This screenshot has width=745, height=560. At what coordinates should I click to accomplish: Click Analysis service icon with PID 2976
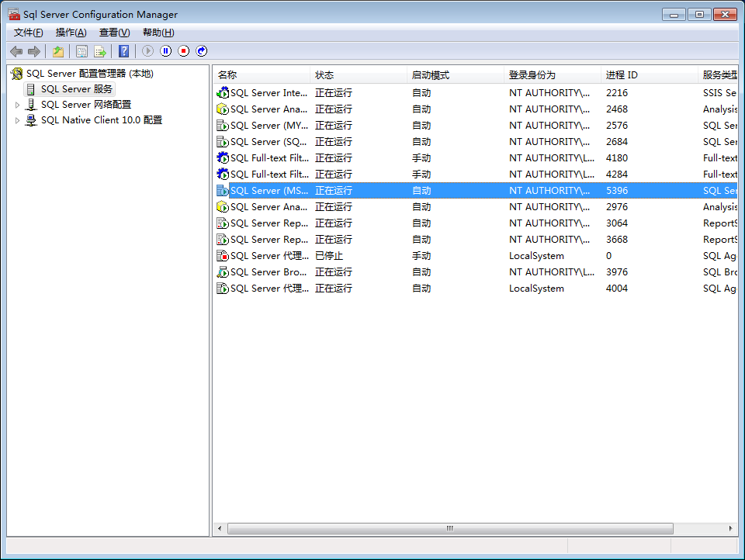(223, 206)
